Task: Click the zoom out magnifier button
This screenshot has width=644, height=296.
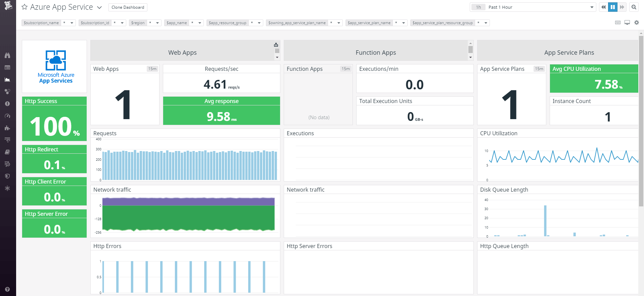Action: click(x=634, y=7)
